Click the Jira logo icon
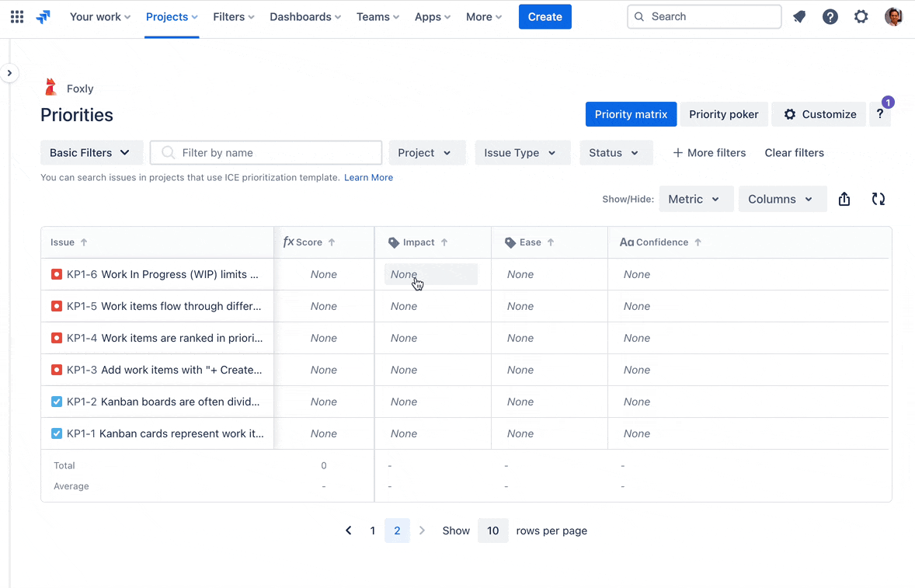 click(43, 17)
